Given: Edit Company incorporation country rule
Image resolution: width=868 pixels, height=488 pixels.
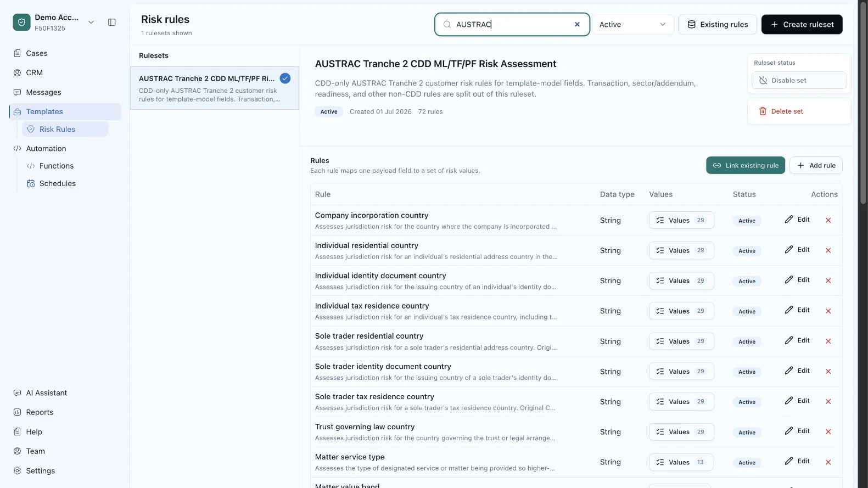Looking at the screenshot, I should point(797,220).
